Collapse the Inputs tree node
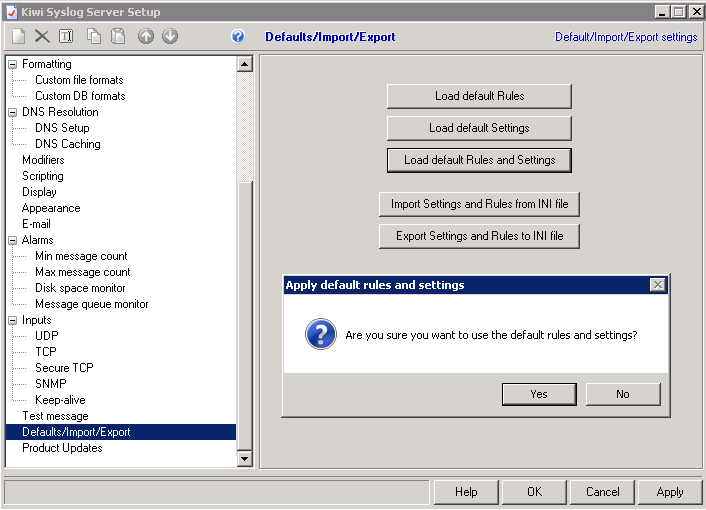Viewport: 706px width, 510px height. pos(13,320)
